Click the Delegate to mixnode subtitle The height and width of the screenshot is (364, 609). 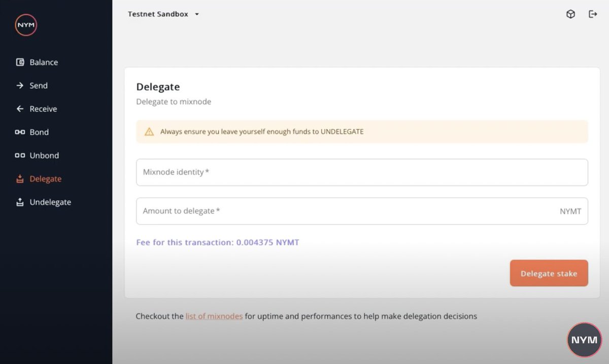(174, 102)
